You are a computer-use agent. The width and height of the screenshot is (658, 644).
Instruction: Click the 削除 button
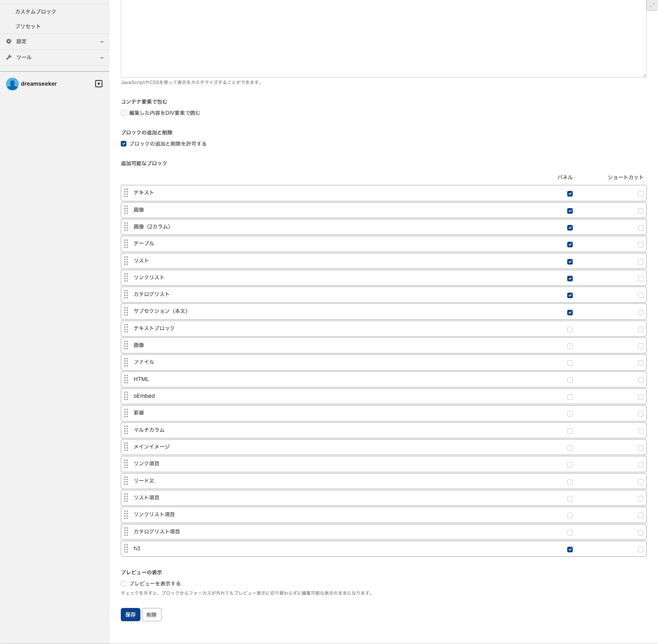152,615
